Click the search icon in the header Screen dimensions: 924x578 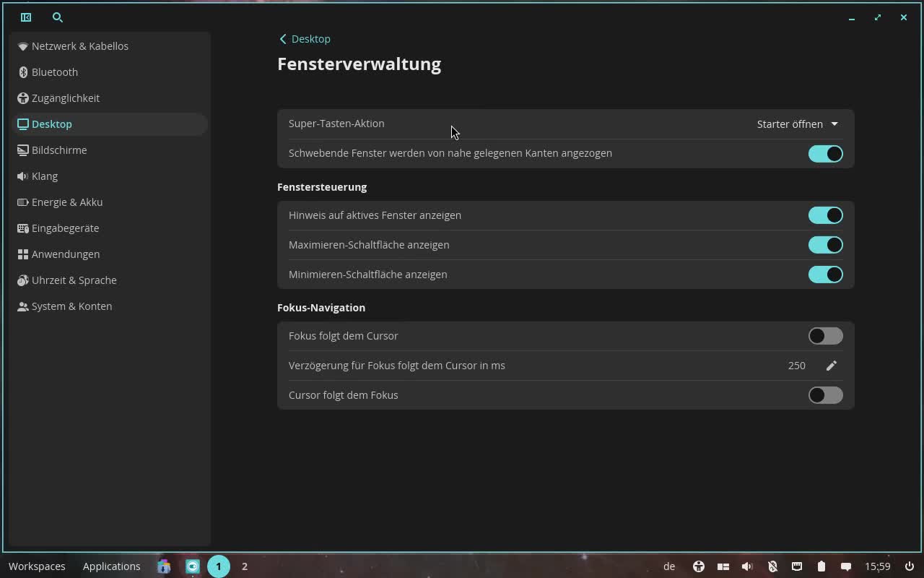58,17
